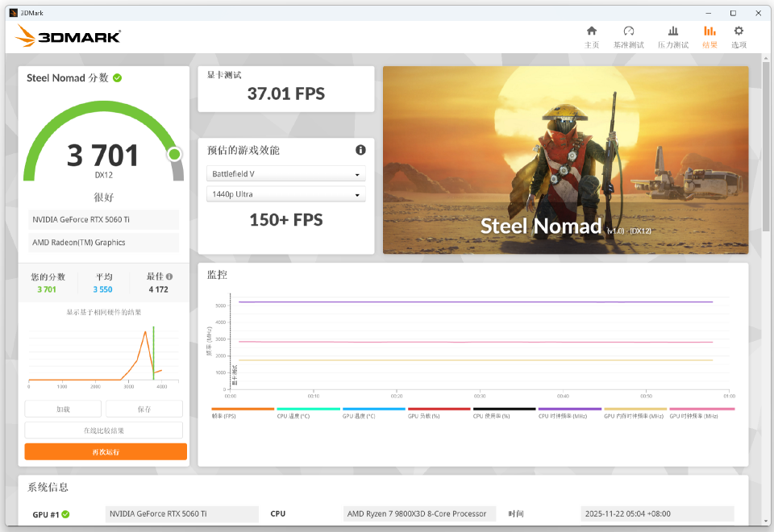The image size is (774, 532).
Task: Click the Load result button
Action: coord(63,409)
